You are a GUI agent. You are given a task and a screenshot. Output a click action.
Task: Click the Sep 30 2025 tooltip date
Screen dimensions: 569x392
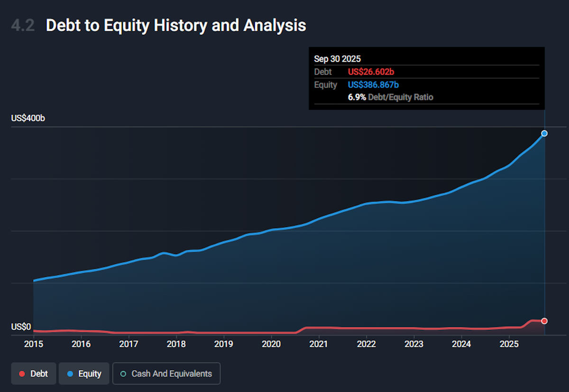(337, 59)
